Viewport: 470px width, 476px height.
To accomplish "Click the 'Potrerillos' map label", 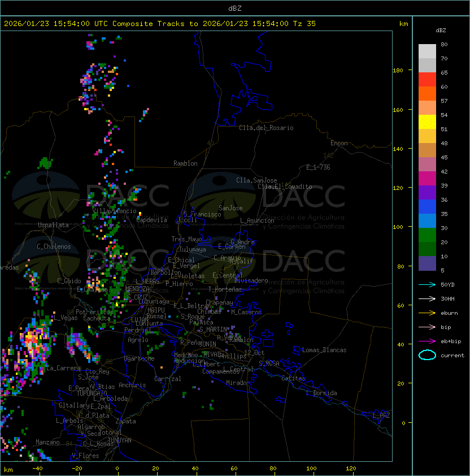I will click(94, 312).
